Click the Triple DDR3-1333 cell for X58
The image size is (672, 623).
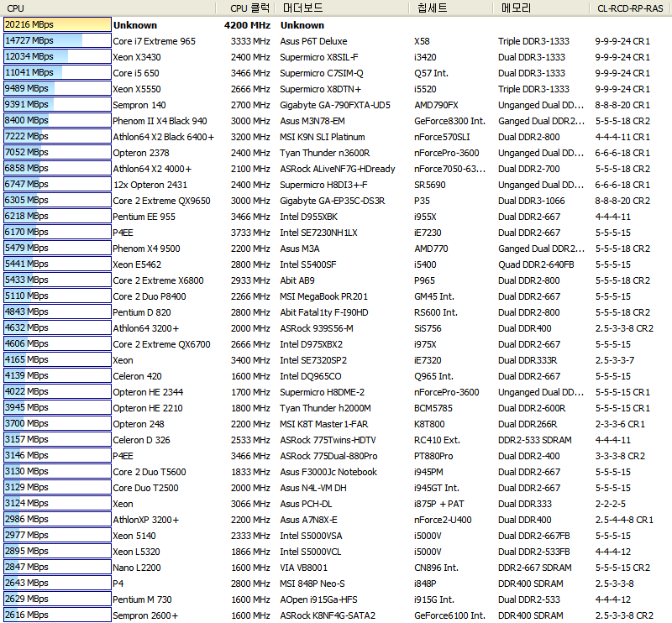coord(533,41)
